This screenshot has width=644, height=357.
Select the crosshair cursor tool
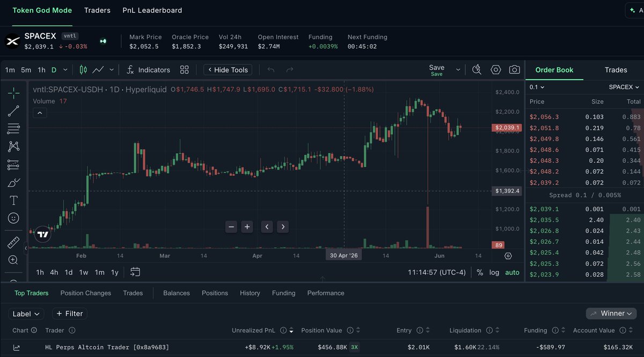coord(14,93)
